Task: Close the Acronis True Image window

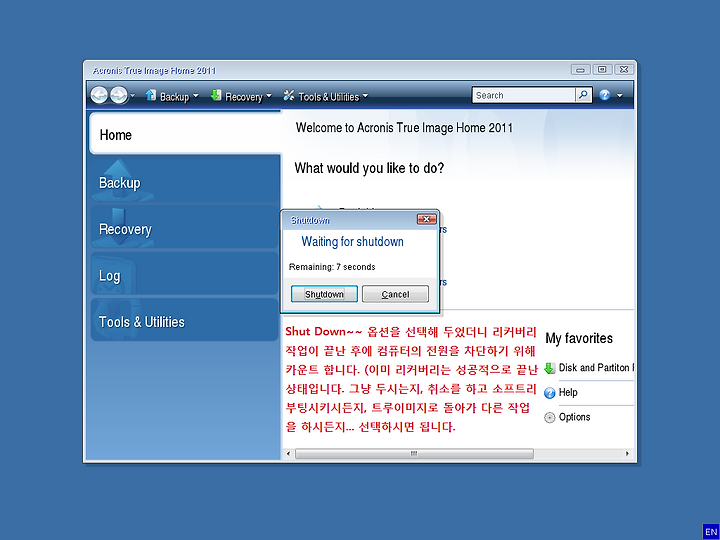Action: (x=624, y=70)
